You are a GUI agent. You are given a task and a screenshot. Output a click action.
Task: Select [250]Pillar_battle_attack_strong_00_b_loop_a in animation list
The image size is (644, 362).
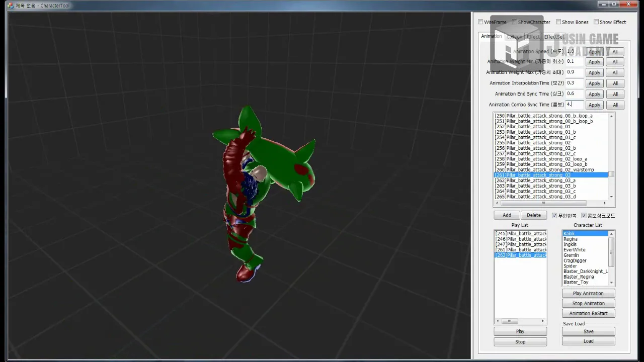[x=551, y=116]
